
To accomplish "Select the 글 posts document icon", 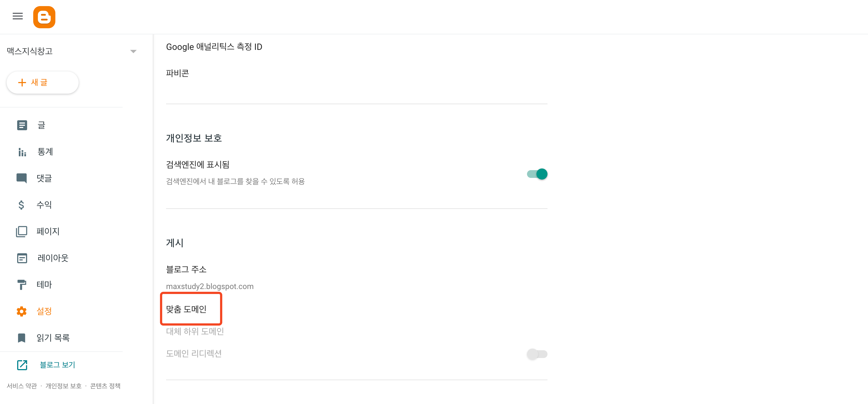I will click(22, 125).
